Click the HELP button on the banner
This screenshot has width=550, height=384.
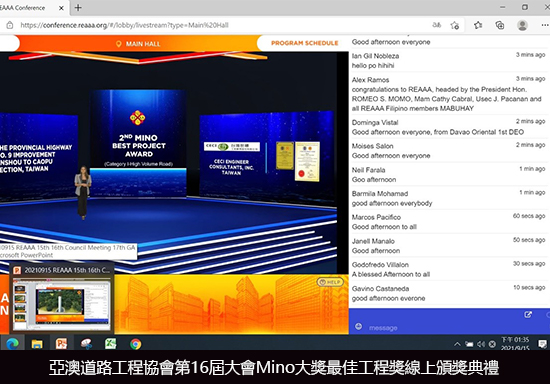pyautogui.click(x=330, y=282)
